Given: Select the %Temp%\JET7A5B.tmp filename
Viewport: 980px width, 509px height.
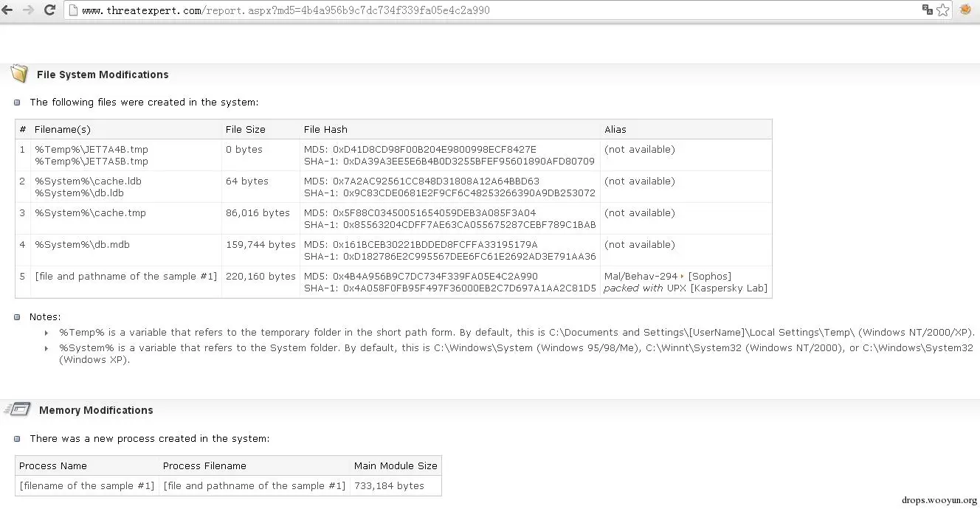Looking at the screenshot, I should click(x=92, y=162).
